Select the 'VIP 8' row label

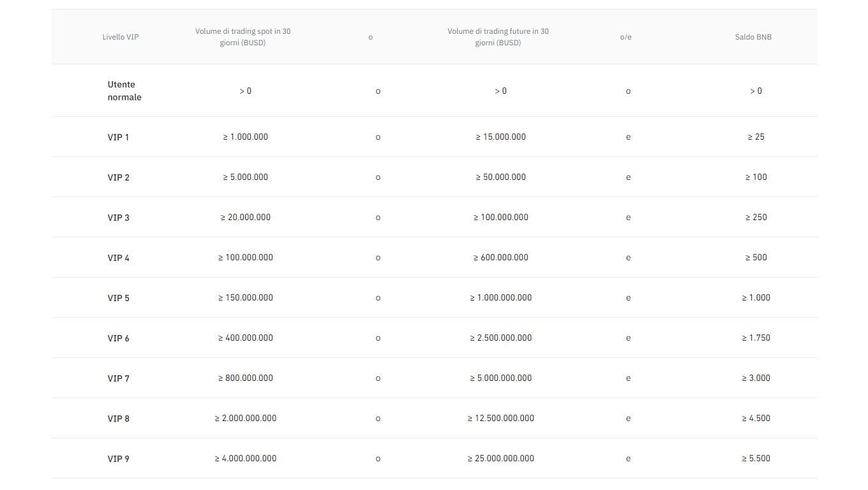tap(118, 419)
